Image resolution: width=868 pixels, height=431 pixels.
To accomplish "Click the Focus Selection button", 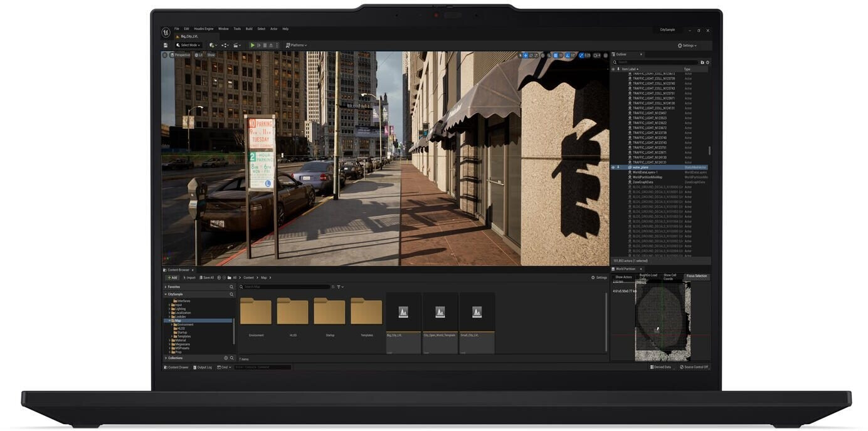I will coord(696,276).
